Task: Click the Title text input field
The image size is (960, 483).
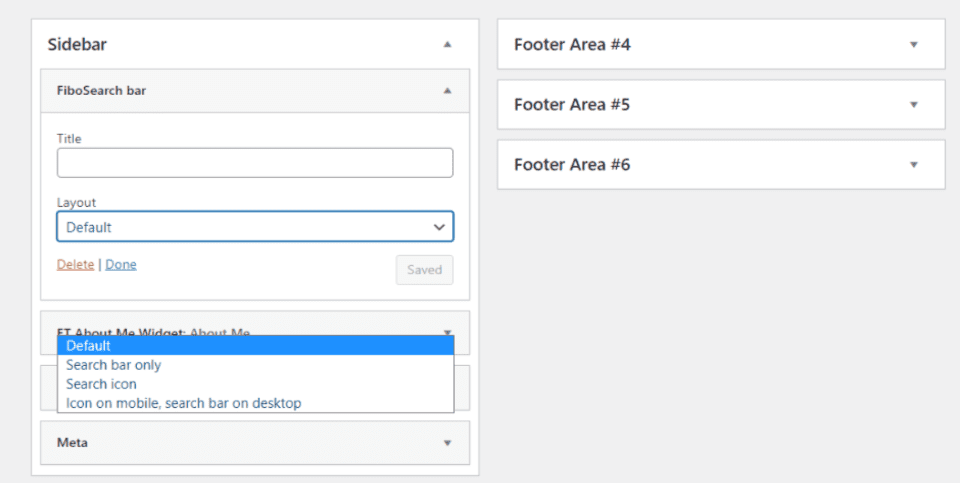Action: pyautogui.click(x=255, y=163)
